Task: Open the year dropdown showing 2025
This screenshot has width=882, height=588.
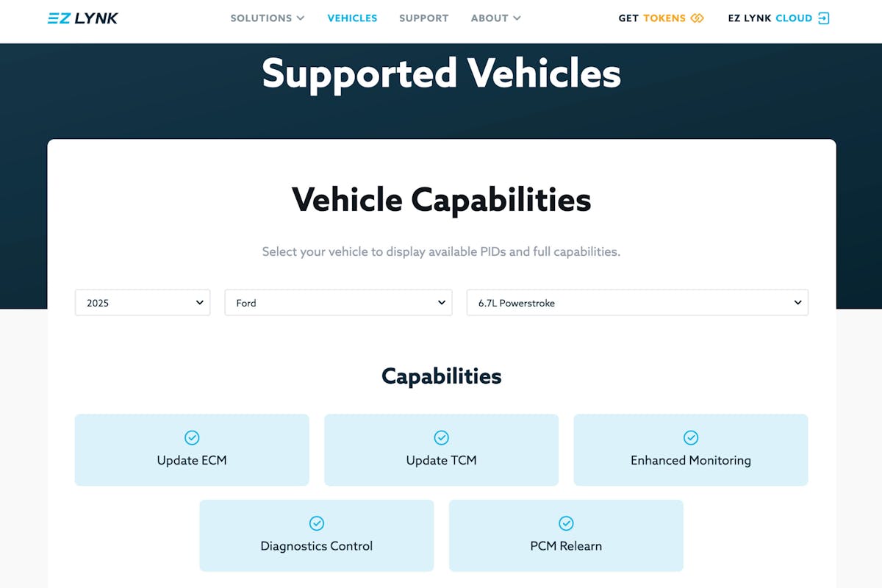Action: point(143,303)
